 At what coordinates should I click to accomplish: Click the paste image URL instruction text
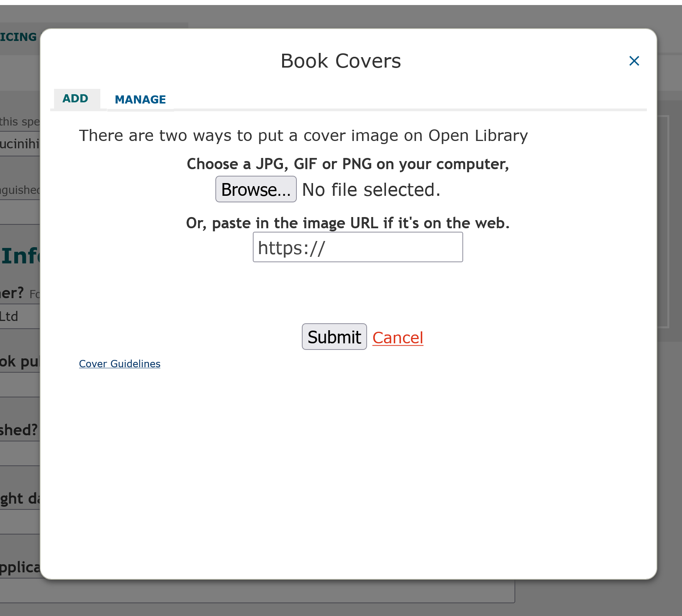pos(347,223)
